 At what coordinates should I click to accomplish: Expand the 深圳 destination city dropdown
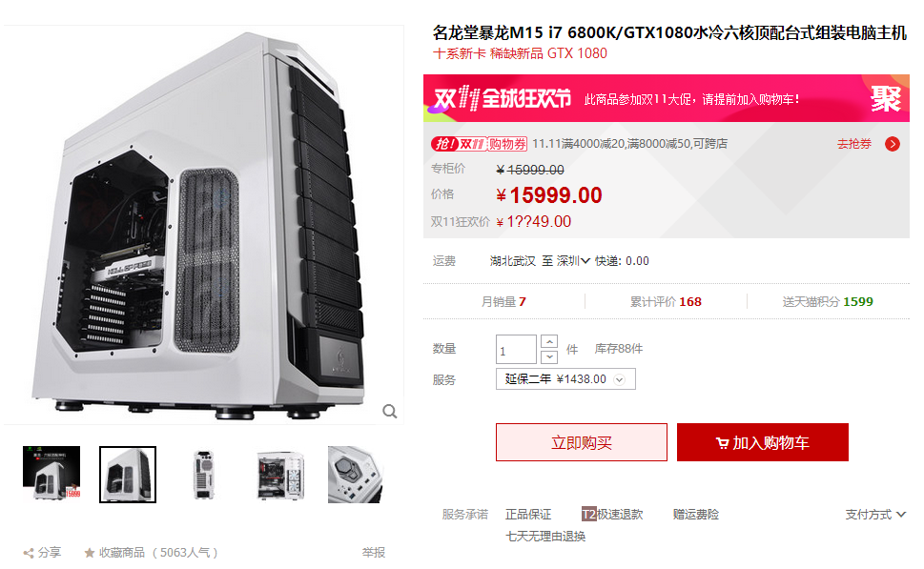[573, 261]
